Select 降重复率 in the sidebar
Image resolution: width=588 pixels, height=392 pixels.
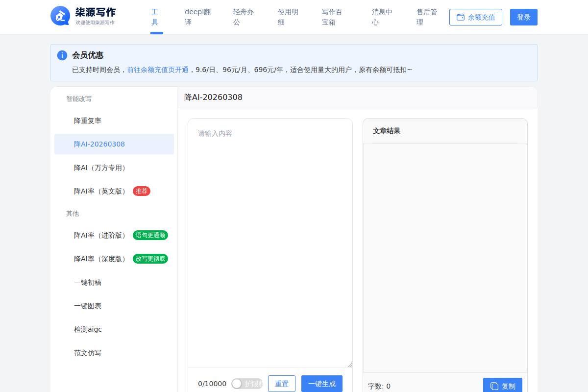point(114,121)
